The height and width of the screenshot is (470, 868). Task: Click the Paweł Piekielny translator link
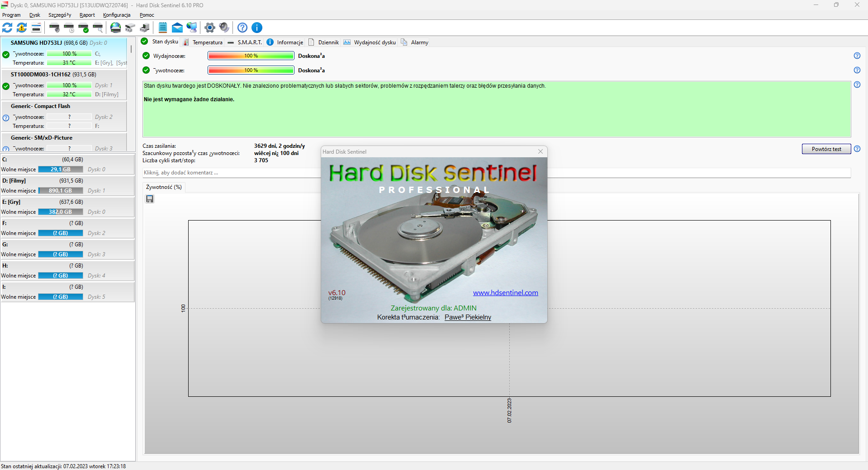pyautogui.click(x=468, y=317)
